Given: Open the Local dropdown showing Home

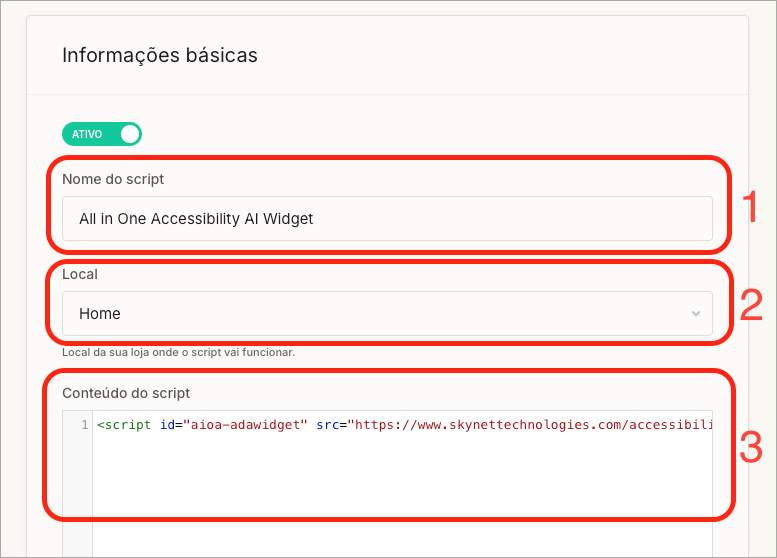Looking at the screenshot, I should pos(387,313).
